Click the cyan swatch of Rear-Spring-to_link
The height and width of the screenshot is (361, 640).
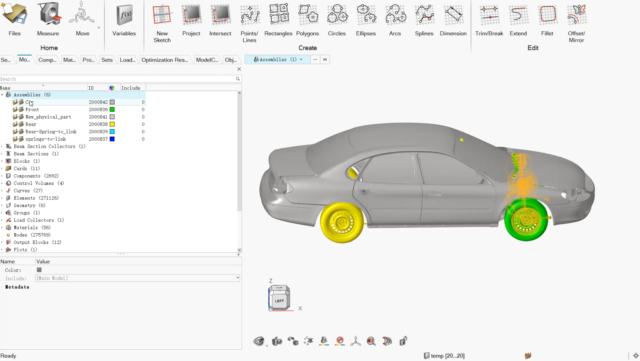[x=112, y=131]
